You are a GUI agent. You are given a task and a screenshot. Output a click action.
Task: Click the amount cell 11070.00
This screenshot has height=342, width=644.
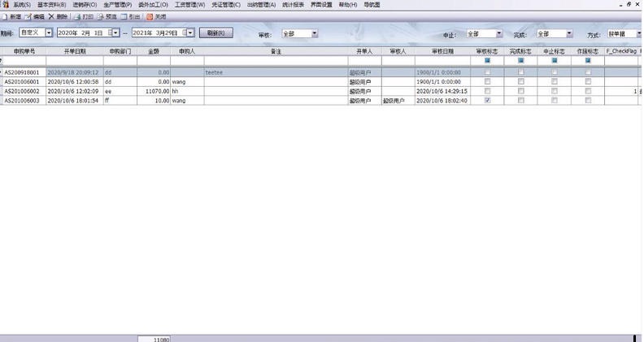tap(154, 91)
